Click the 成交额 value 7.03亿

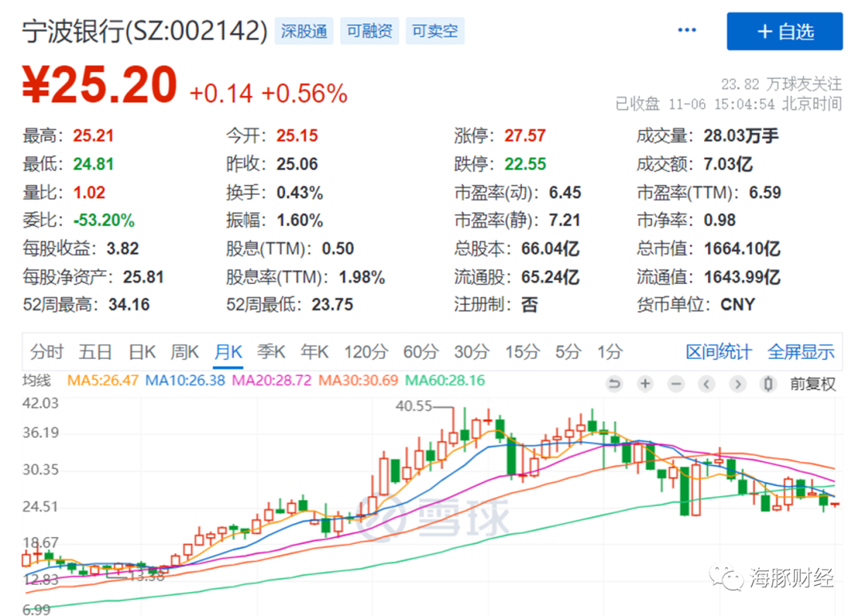coord(729,164)
